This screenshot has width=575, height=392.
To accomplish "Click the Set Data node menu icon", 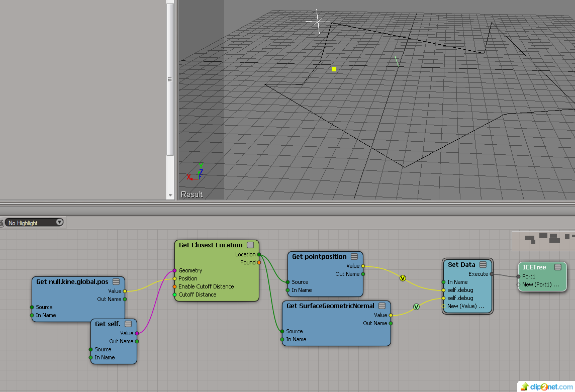I will click(483, 265).
